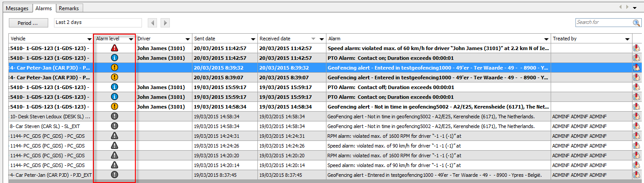Click the gray triangle icon for 14:24:31 RPM alarm

[x=115, y=136]
